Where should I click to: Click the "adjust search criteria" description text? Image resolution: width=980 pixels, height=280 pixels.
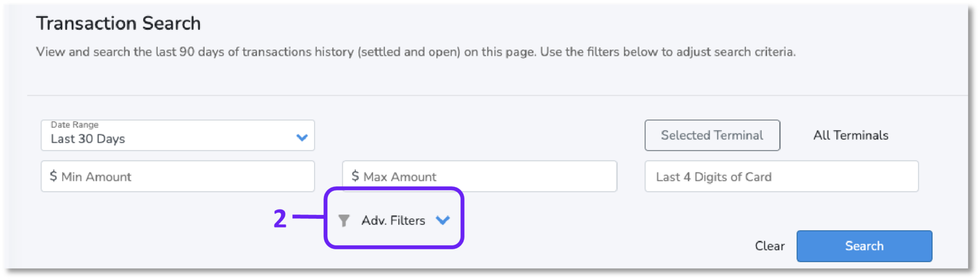pos(735,52)
